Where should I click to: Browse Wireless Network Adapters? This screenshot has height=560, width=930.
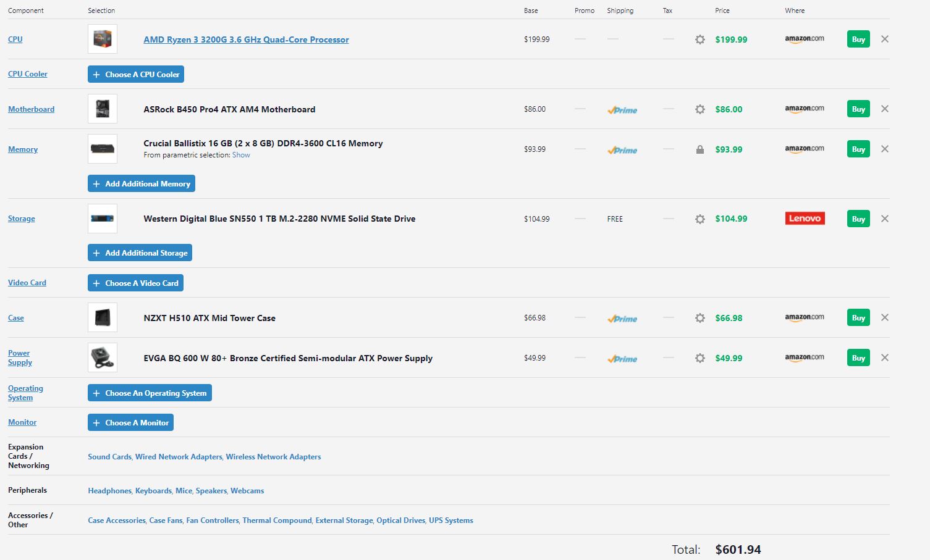[x=273, y=457]
